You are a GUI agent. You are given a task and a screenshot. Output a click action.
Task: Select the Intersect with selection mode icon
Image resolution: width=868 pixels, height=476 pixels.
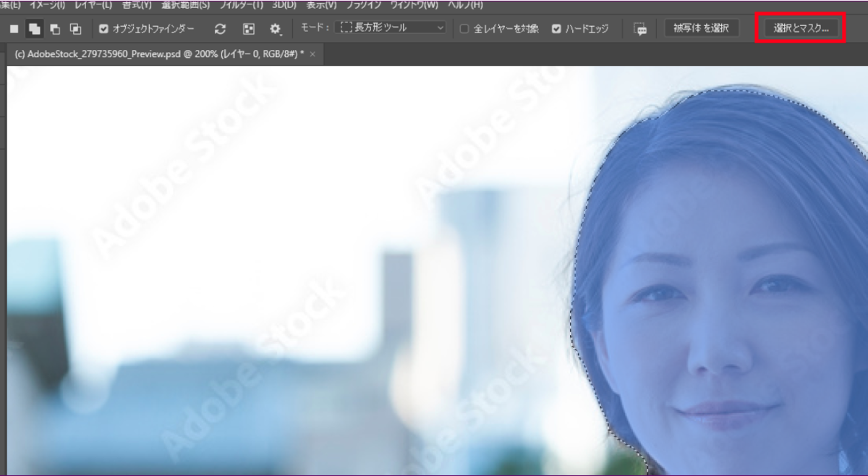click(75, 29)
